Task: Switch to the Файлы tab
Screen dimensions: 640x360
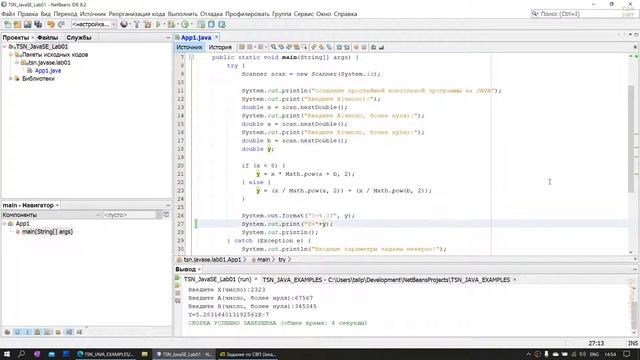Action: 48,38
